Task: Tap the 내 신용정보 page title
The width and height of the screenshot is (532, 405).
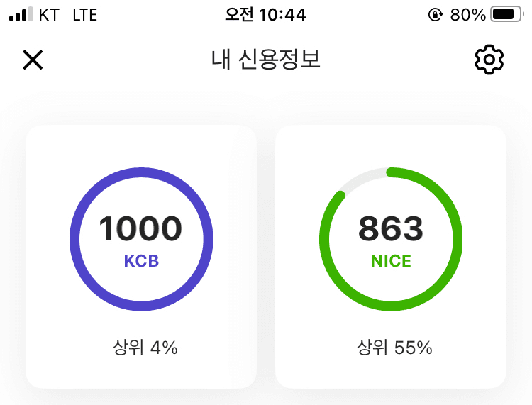Action: coord(266,60)
